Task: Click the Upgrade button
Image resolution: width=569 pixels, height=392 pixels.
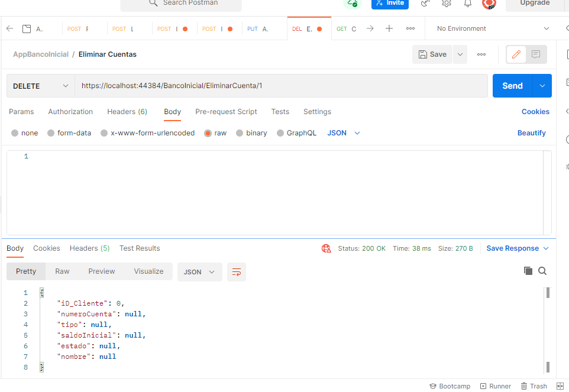Action: (x=535, y=4)
